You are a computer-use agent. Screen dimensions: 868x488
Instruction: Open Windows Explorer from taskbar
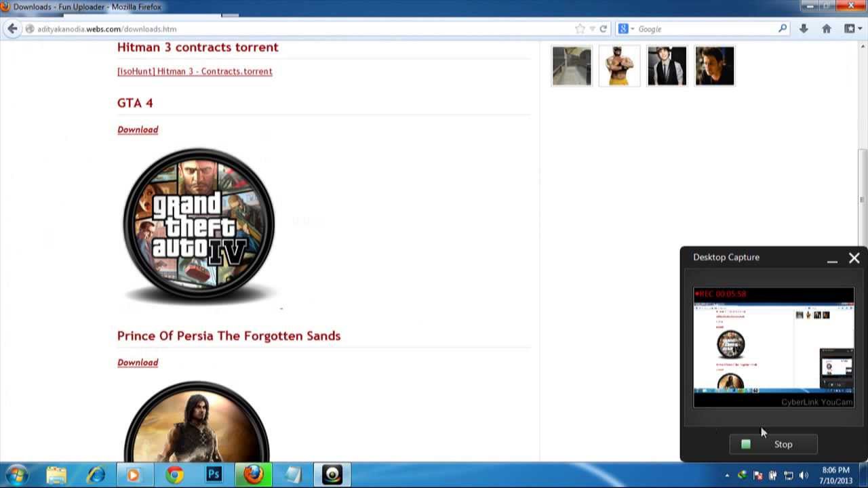57,474
